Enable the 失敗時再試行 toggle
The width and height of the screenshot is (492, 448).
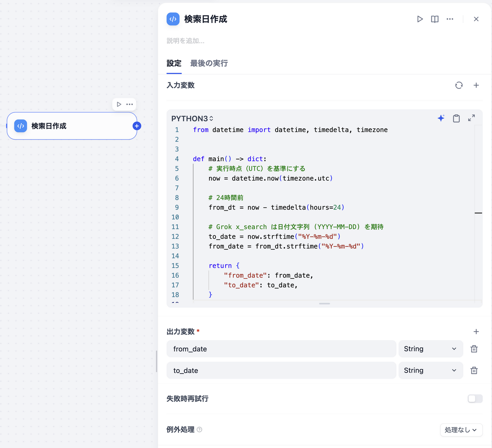click(475, 399)
